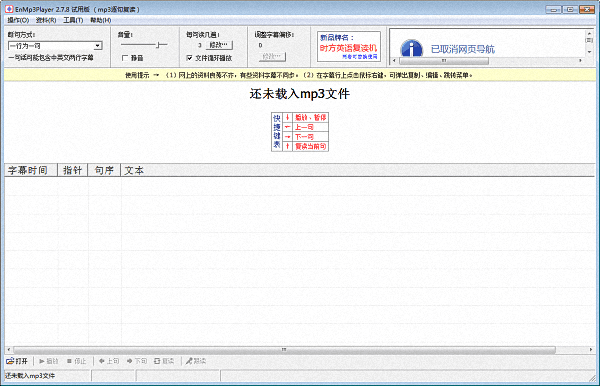This screenshot has width=600, height=386.
Task: Click the repeat count value 3
Action: pos(200,45)
